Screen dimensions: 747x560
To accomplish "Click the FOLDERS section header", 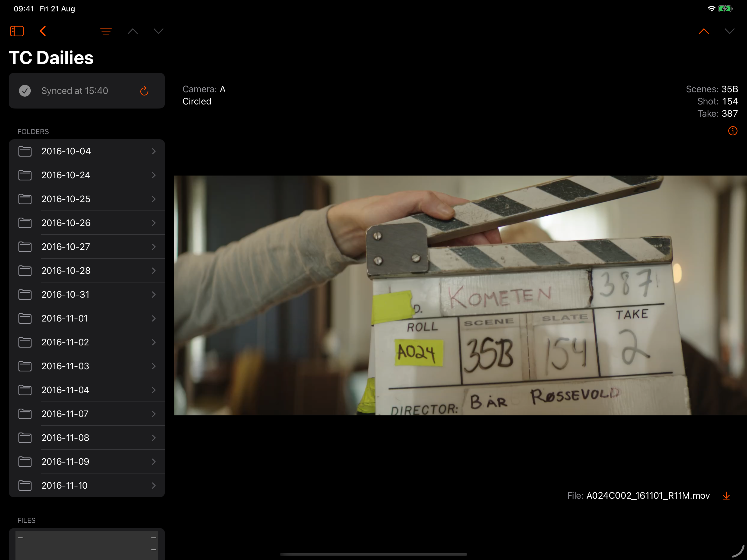I will point(33,132).
